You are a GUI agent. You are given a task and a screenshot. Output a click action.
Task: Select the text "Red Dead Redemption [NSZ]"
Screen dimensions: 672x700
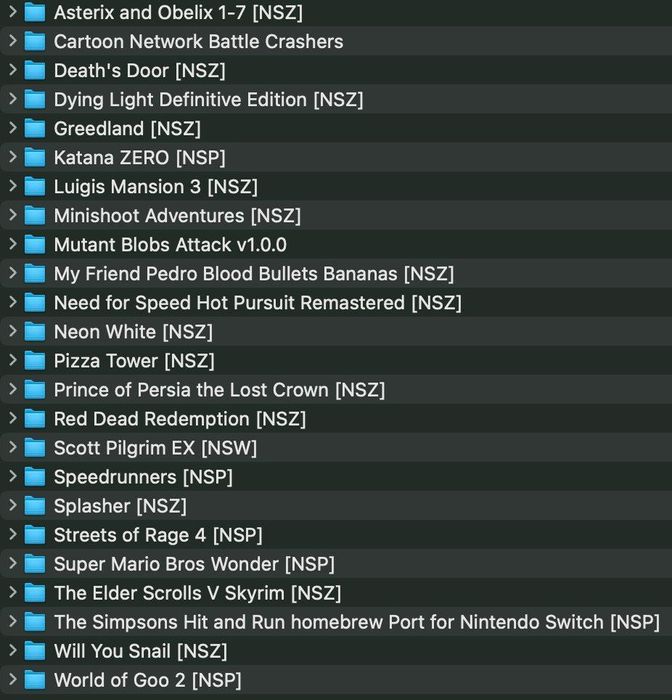point(180,419)
